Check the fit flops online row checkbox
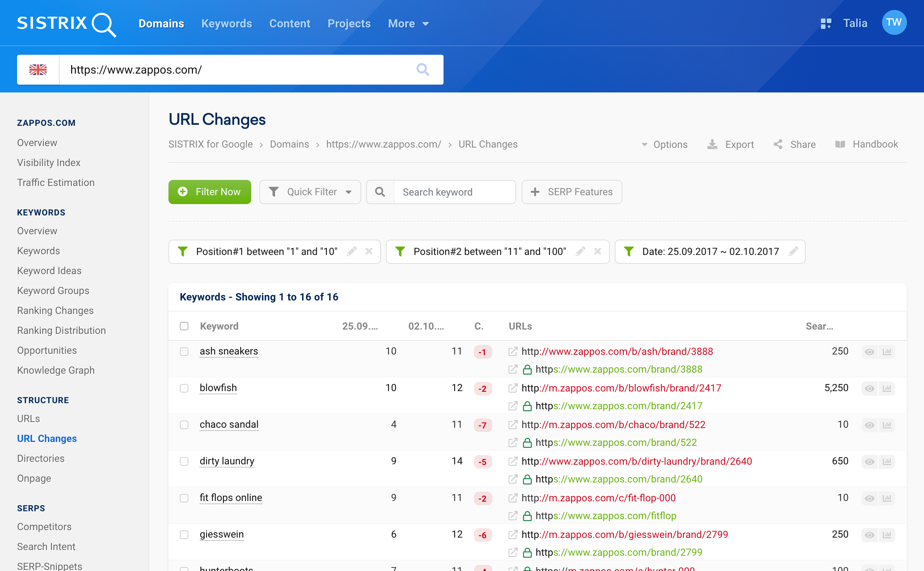 tap(184, 498)
